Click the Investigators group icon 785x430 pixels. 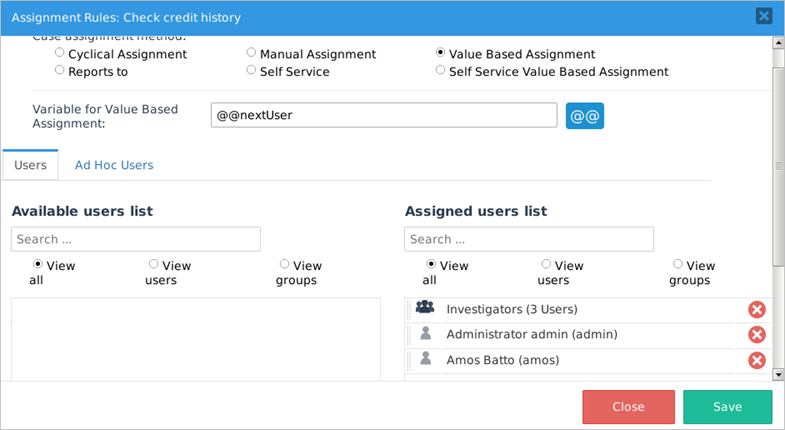(425, 309)
